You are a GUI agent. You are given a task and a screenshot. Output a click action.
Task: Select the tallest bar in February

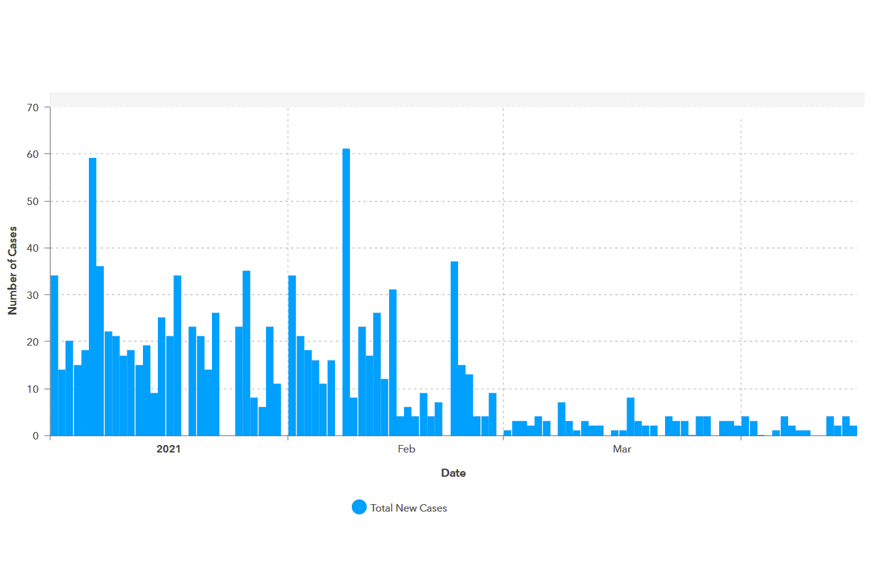346,292
